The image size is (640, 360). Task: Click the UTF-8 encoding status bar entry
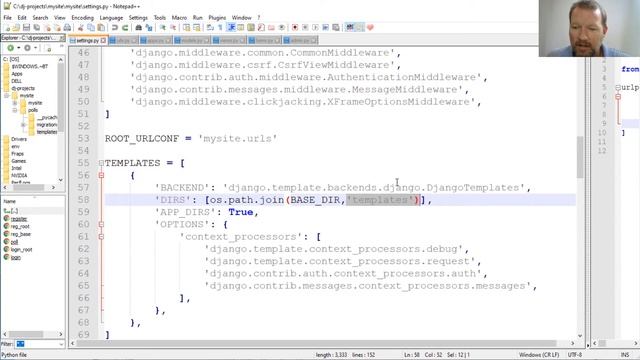coord(575,355)
